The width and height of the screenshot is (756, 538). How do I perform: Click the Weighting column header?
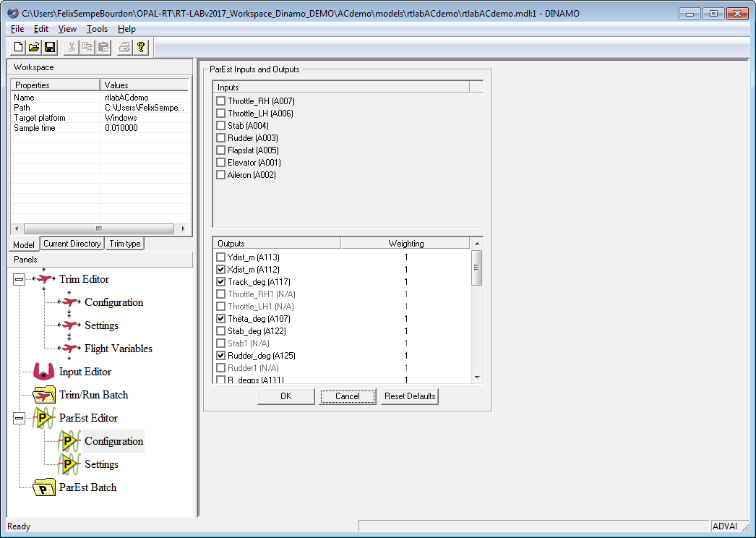[405, 244]
